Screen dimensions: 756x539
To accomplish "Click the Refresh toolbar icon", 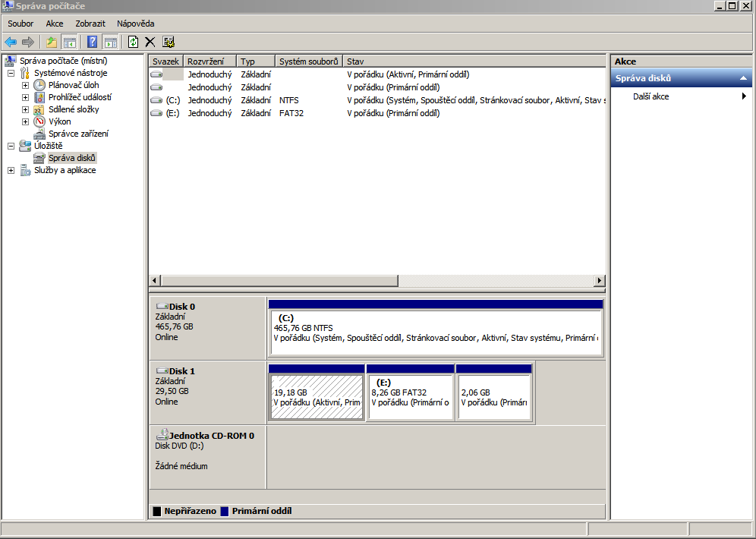I will tap(133, 42).
